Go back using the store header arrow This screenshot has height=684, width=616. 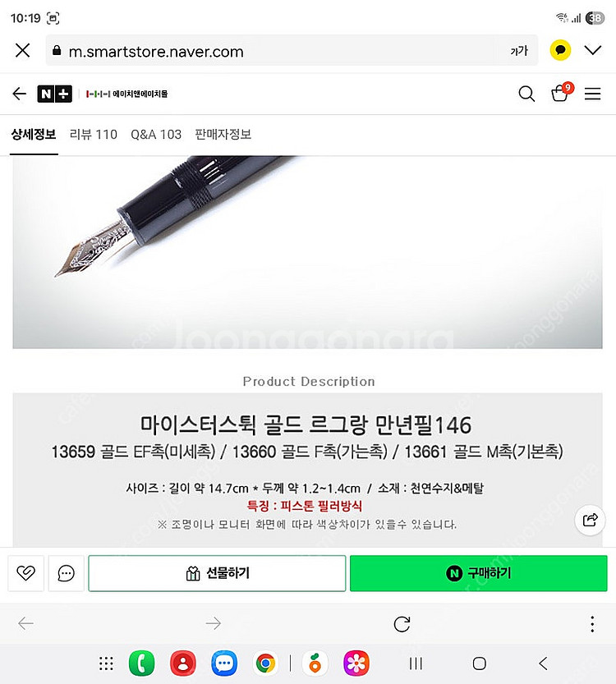point(20,94)
